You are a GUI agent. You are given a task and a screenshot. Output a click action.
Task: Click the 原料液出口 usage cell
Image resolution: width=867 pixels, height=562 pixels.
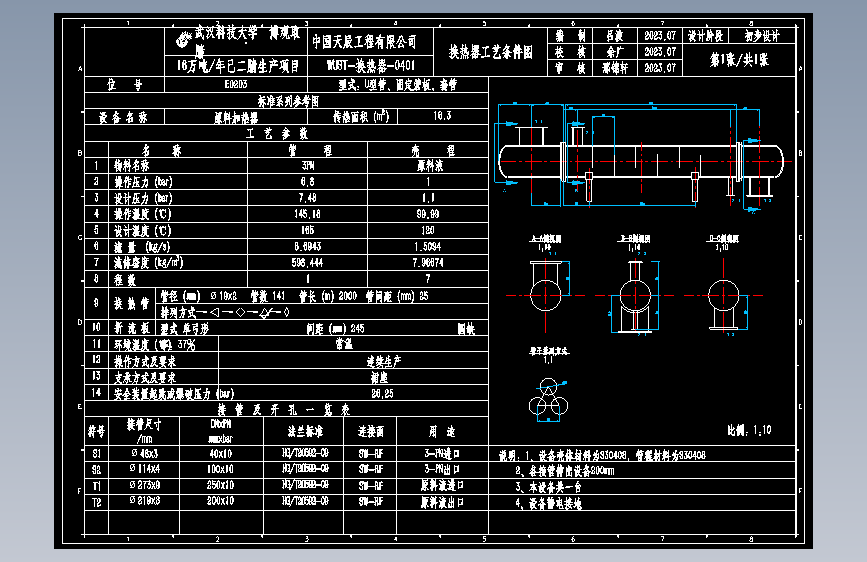[442, 502]
